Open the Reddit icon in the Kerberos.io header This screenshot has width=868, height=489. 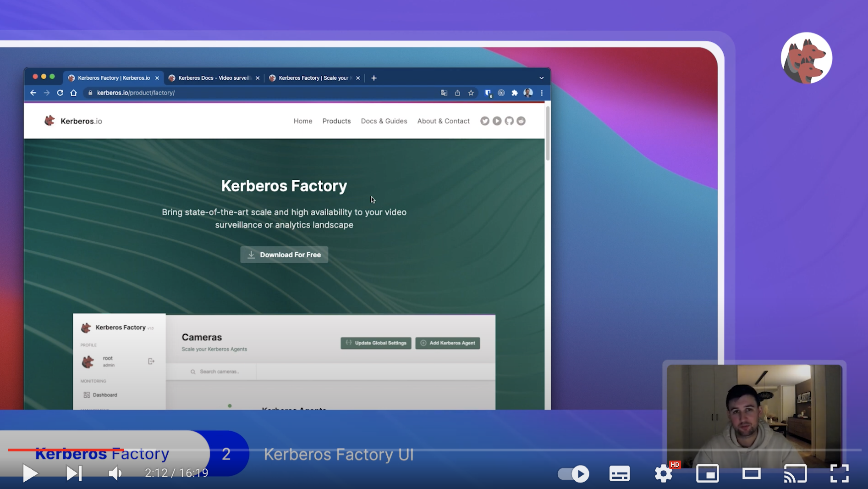point(521,121)
